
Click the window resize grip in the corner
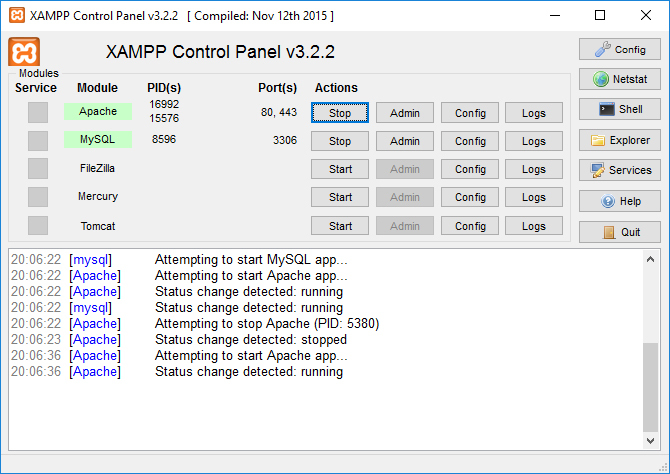(663, 466)
